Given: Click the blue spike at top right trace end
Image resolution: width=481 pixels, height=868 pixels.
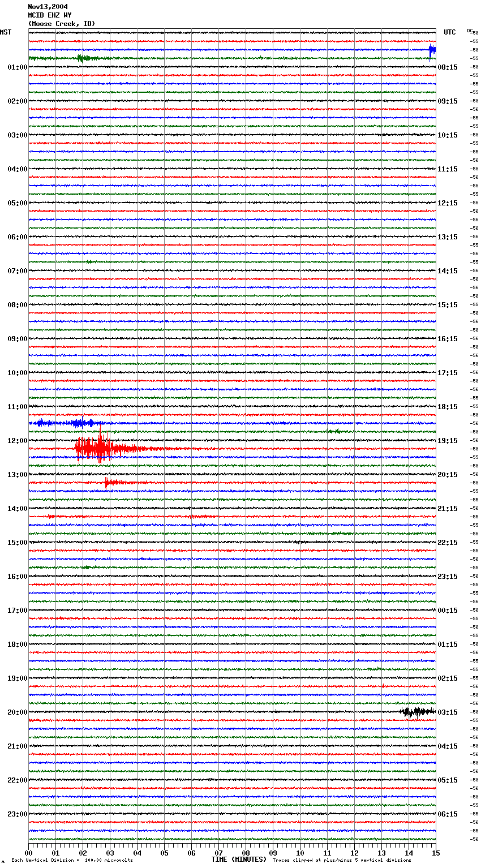Looking at the screenshot, I should (x=432, y=51).
